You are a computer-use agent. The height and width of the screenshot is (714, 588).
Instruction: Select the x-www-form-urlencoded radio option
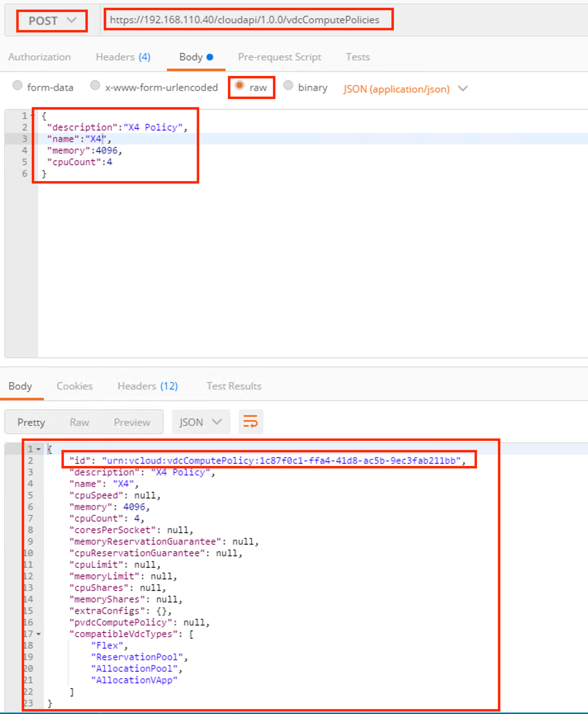point(95,85)
